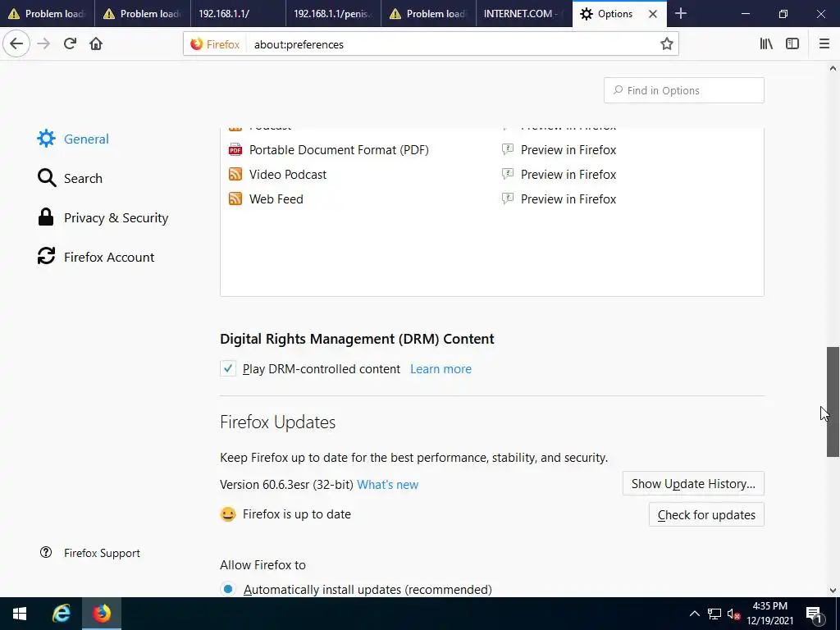
Task: Reload the current page
Action: (x=70, y=44)
